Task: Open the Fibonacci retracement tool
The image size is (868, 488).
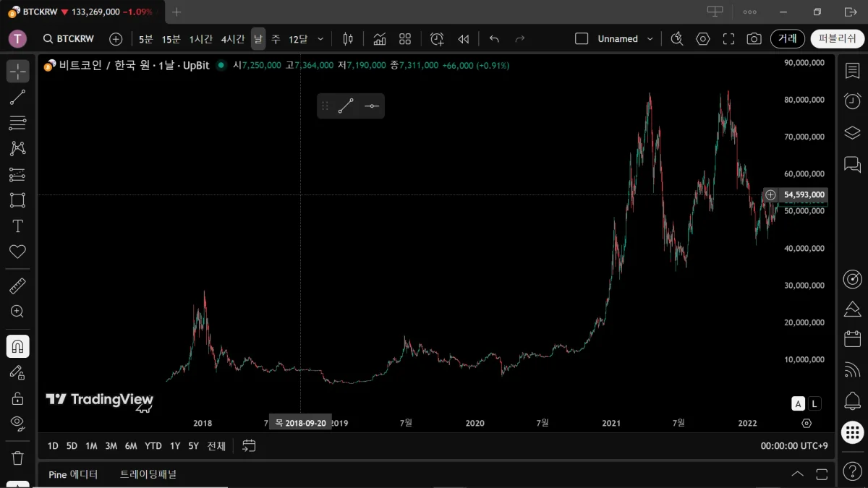Action: (17, 123)
